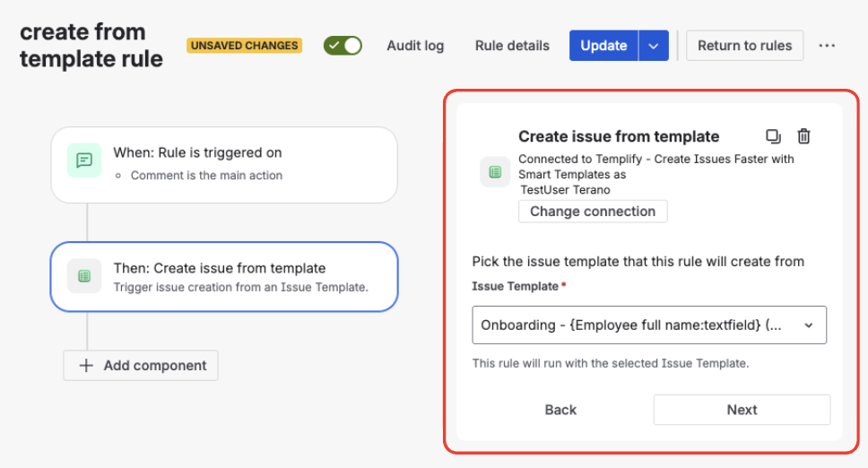Click the template icon in the Then step
Screen dimensions: 868x468
[84, 276]
